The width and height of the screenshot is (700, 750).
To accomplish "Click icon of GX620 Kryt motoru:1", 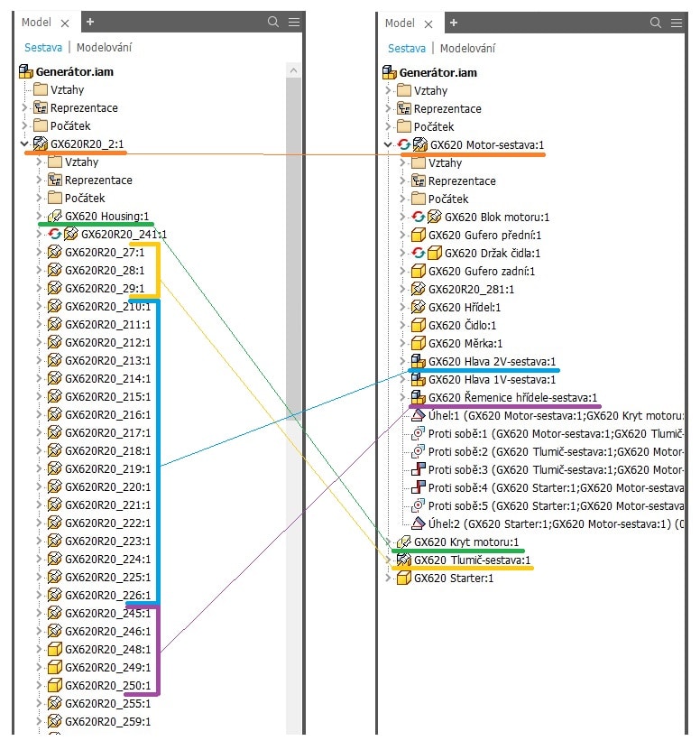I will (404, 542).
